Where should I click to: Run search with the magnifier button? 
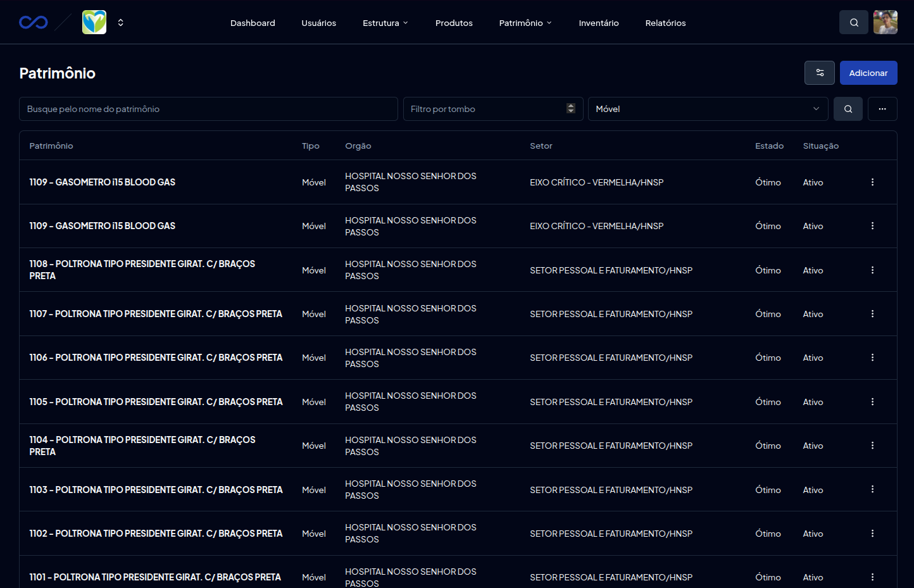point(848,109)
